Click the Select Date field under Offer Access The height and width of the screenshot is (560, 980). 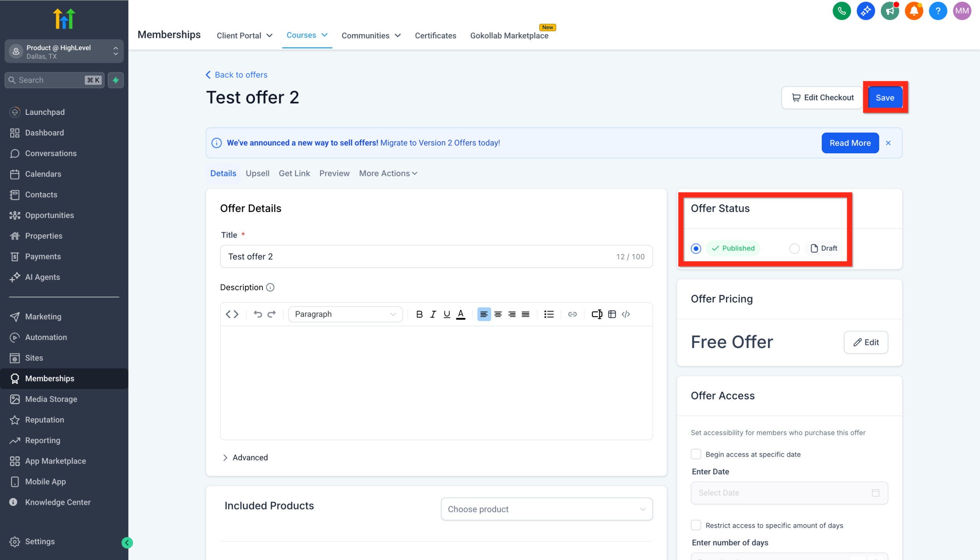tap(789, 493)
